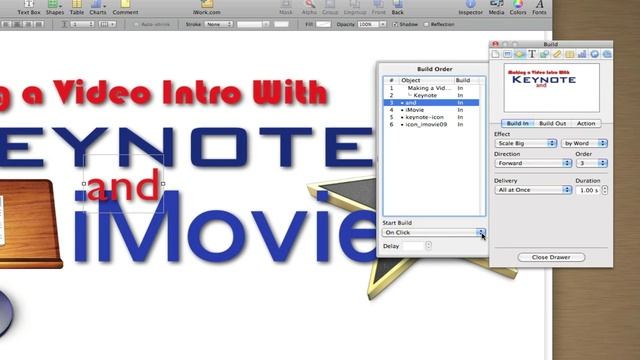Select the 'and' build row
The height and width of the screenshot is (360, 640).
pyautogui.click(x=431, y=102)
